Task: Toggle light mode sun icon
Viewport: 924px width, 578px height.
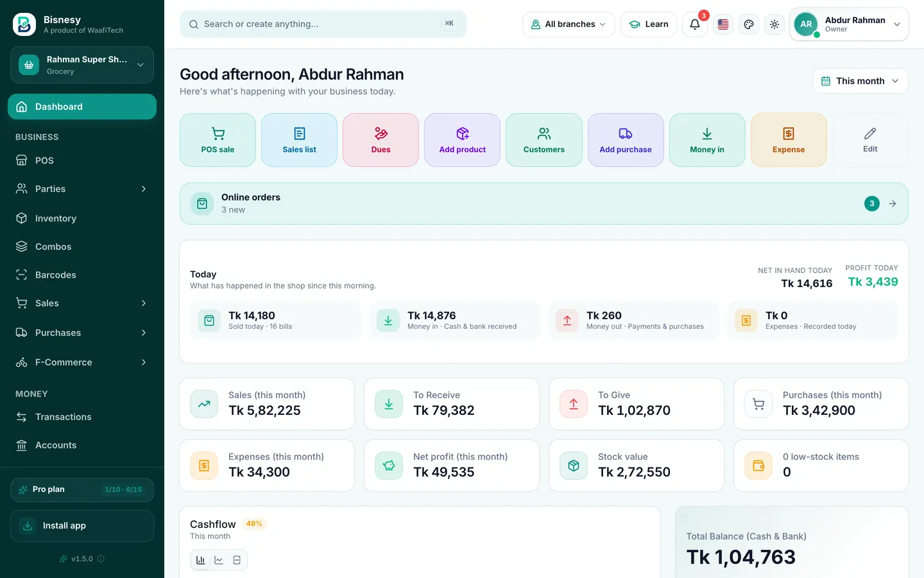Action: [x=774, y=24]
